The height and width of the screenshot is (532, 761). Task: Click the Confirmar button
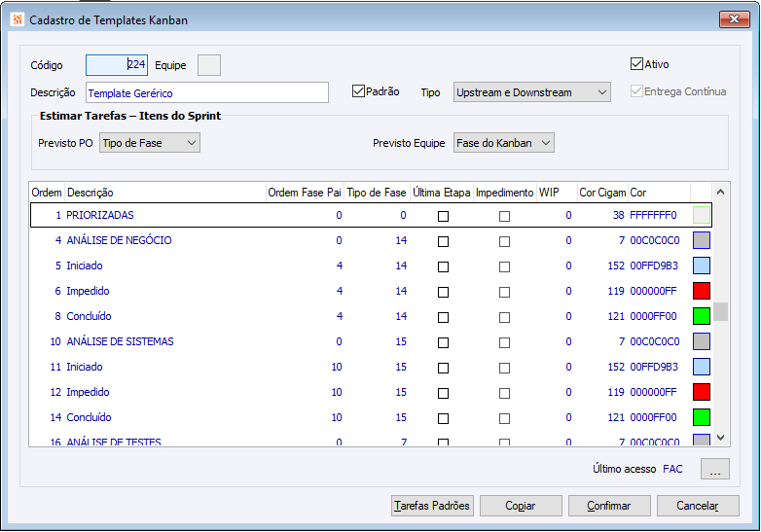point(609,506)
